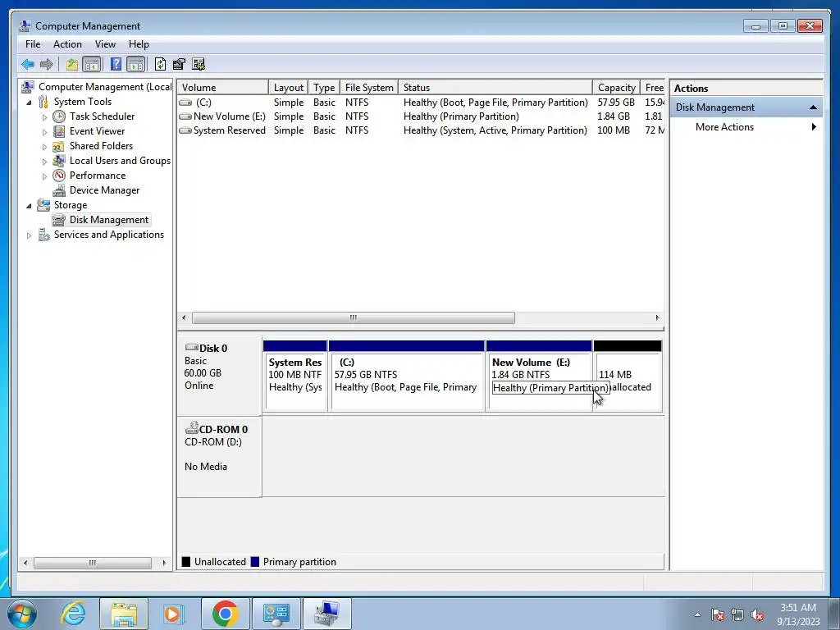Click the Back arrow in toolbar
Screen dimensions: 840x630
pos(28,64)
